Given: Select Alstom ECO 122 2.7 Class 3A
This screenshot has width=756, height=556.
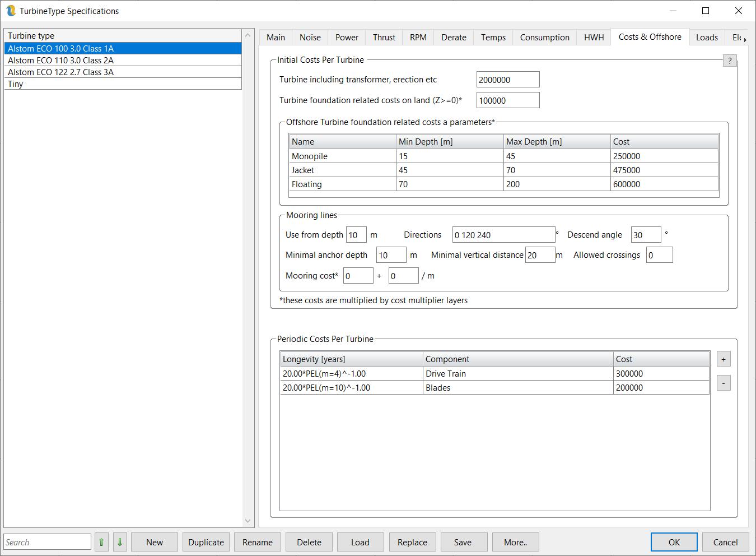Looking at the screenshot, I should [60, 72].
